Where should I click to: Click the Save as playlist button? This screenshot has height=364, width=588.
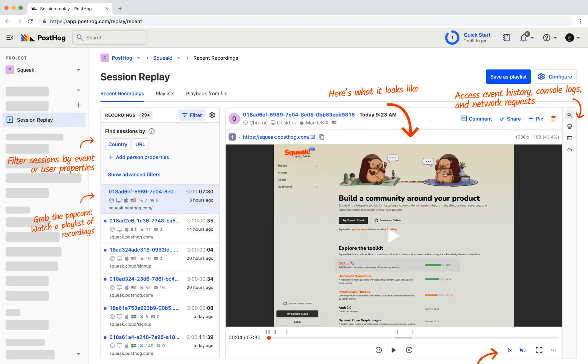coord(508,77)
